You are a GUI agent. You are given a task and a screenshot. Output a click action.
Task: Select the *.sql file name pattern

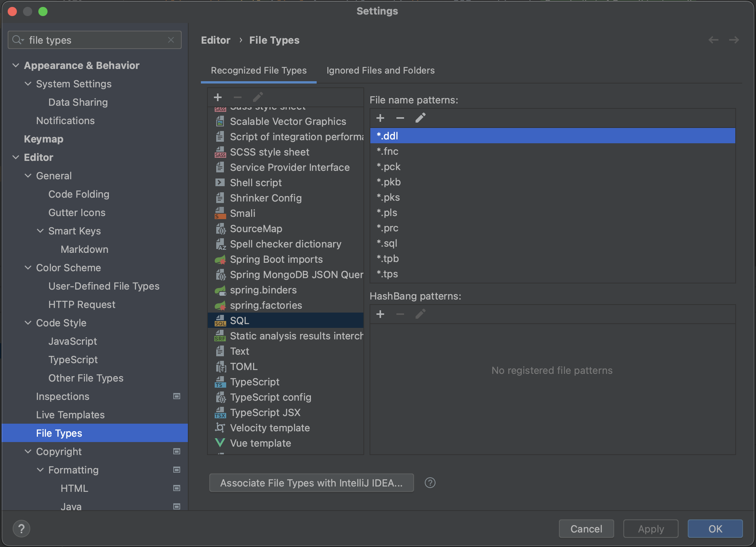point(552,243)
